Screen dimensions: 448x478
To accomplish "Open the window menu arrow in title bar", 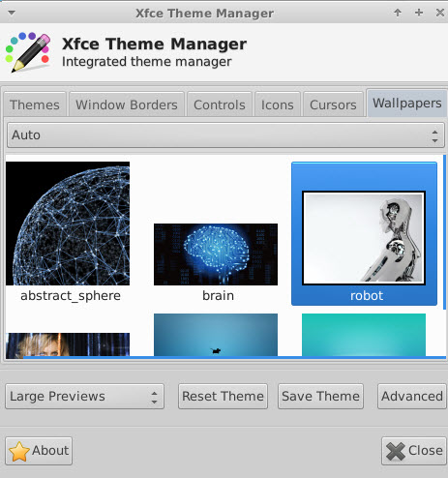I will coord(12,13).
